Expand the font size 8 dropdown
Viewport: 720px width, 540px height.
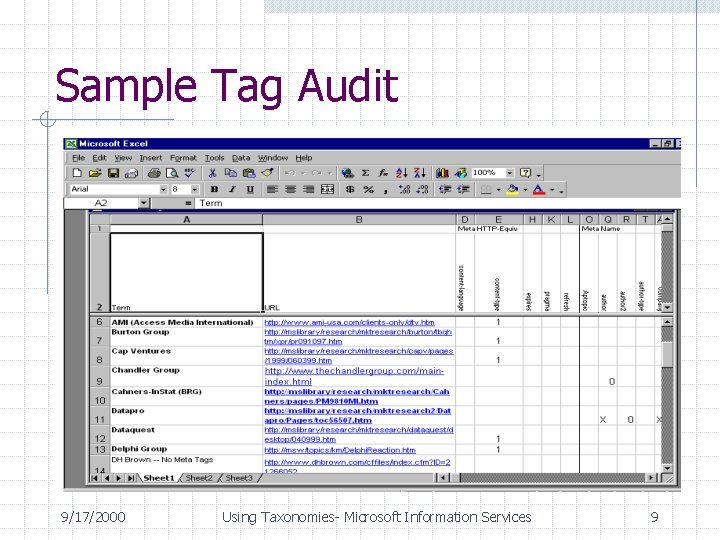coord(195,189)
